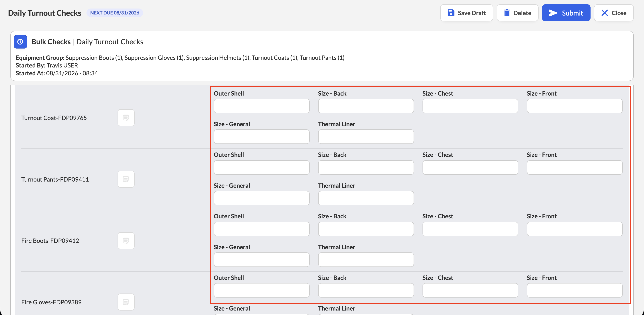Click the Size - Front field for Fire Gloves
Screen dimensions: 644x315
click(x=575, y=290)
